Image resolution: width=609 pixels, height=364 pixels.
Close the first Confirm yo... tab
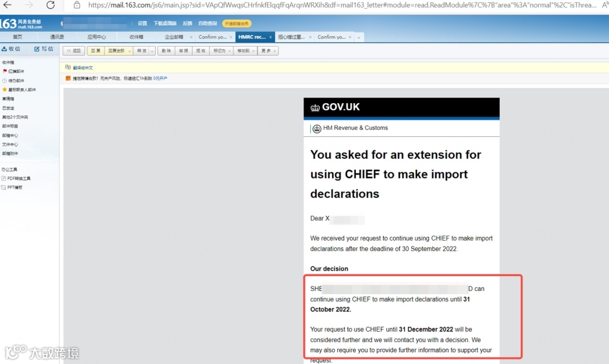tap(231, 37)
